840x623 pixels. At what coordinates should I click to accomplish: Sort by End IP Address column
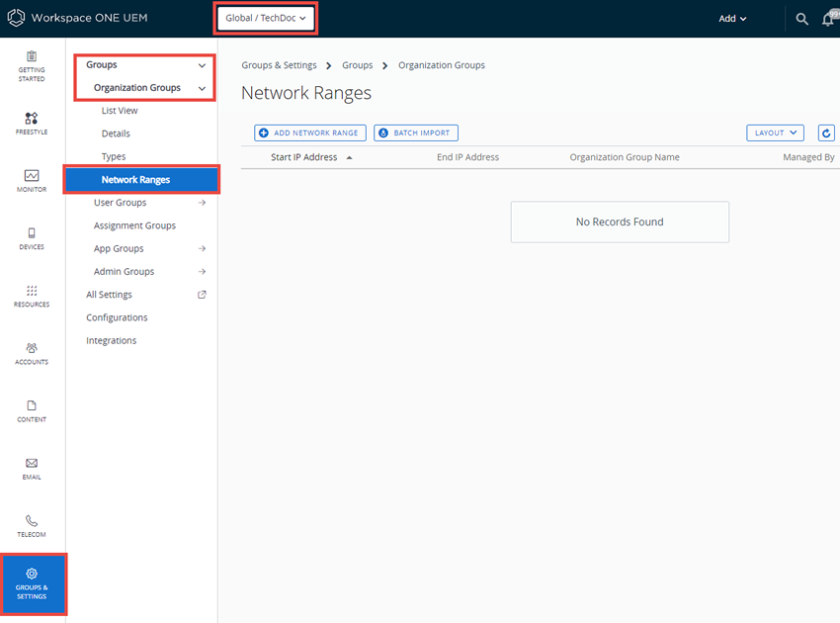467,157
